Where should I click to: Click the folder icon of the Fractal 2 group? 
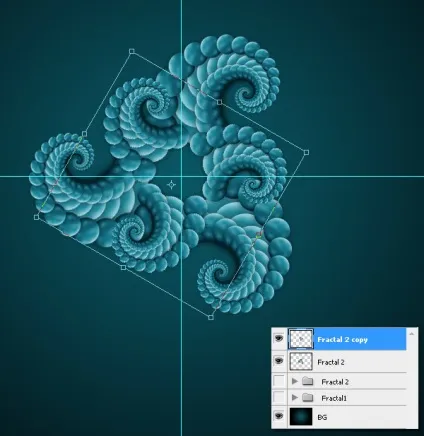(x=308, y=381)
